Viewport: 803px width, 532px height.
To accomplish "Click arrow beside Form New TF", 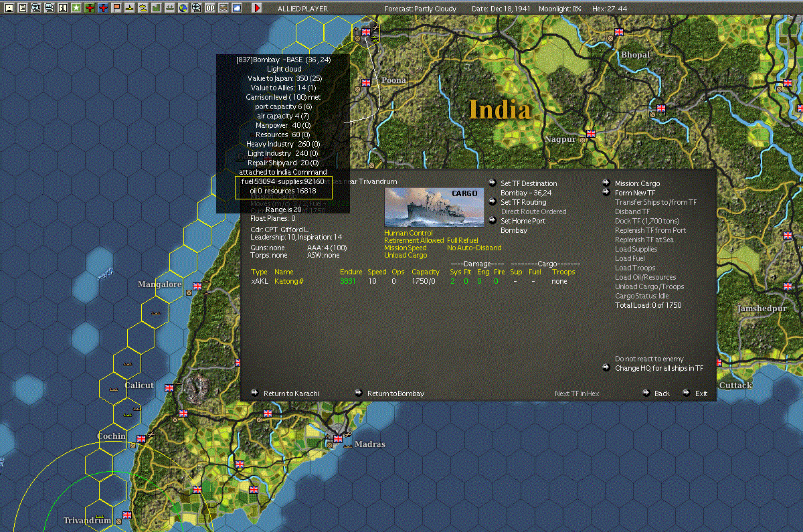I will [606, 192].
